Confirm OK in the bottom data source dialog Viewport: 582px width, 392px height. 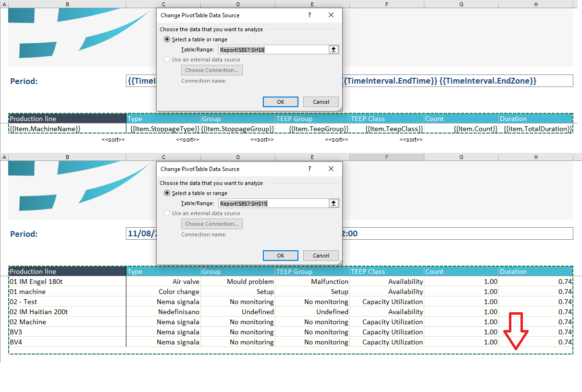click(x=280, y=255)
